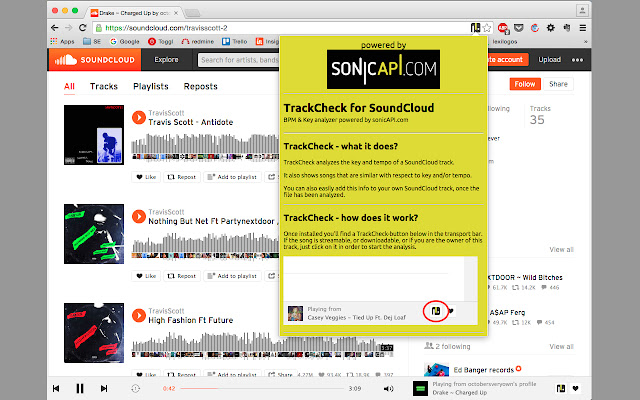Image resolution: width=640 pixels, height=400 pixels.
Task: Switch to the All tab
Action: [x=69, y=86]
